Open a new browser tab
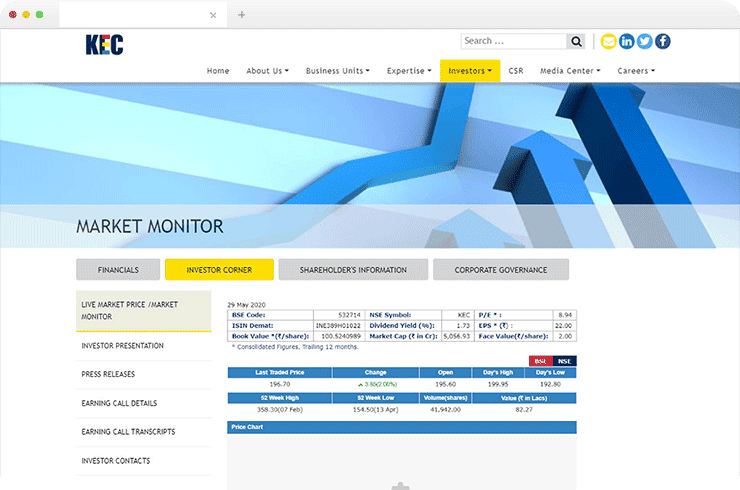 241,15
